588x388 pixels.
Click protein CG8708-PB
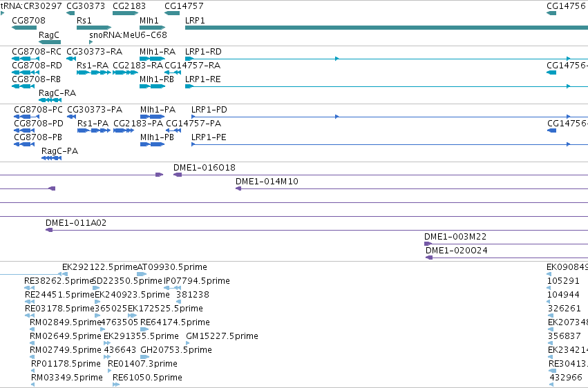[38, 137]
